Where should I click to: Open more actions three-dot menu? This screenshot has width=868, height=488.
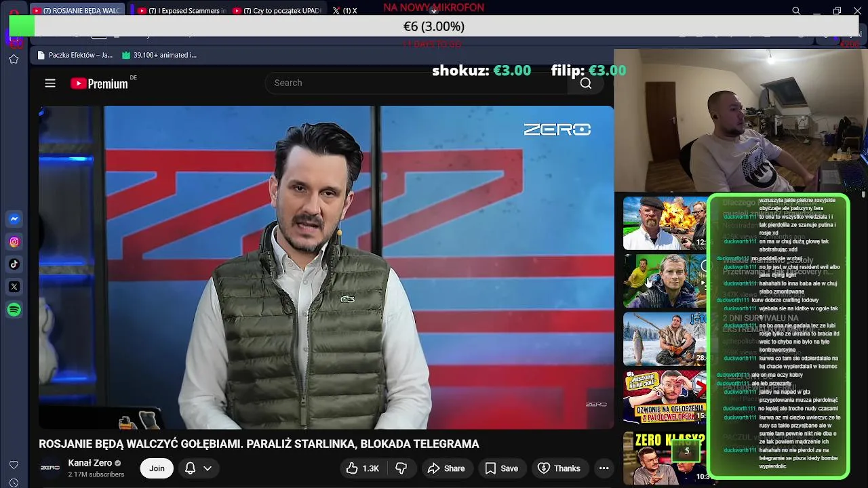click(604, 468)
